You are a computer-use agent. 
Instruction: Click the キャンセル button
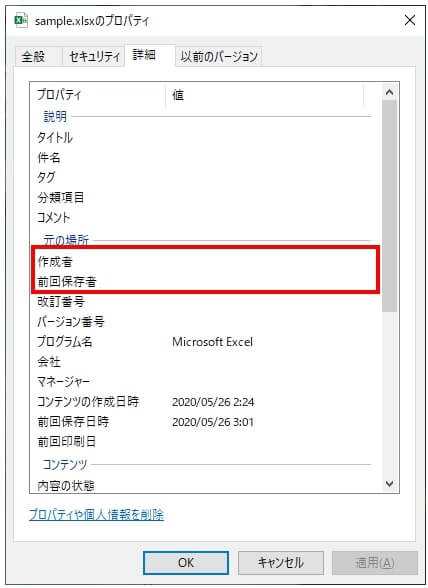point(281,562)
